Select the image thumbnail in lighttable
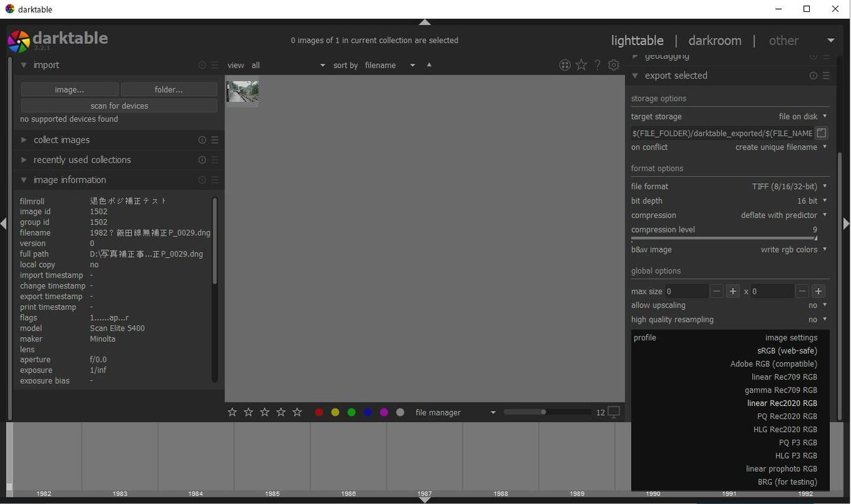The height and width of the screenshot is (504, 851). [x=242, y=92]
